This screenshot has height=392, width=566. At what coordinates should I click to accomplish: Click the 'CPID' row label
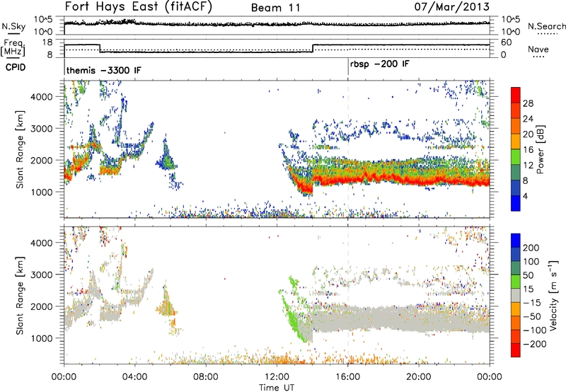click(16, 67)
